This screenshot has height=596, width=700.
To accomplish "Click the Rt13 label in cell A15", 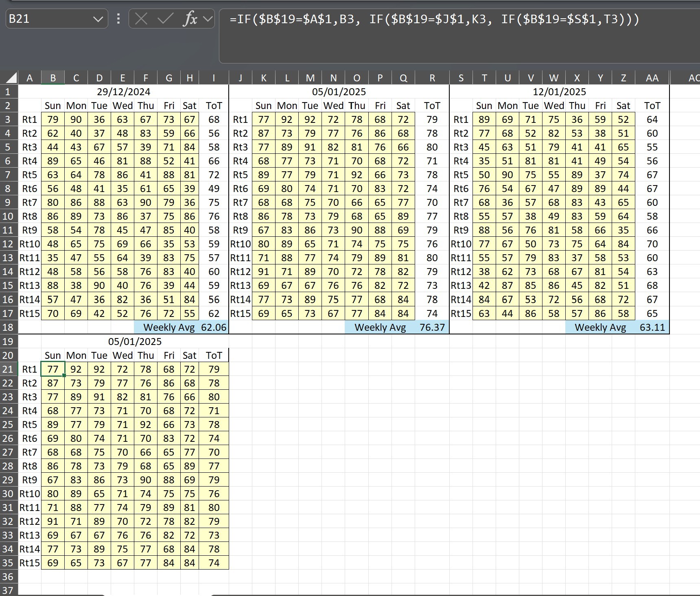I will [30, 285].
